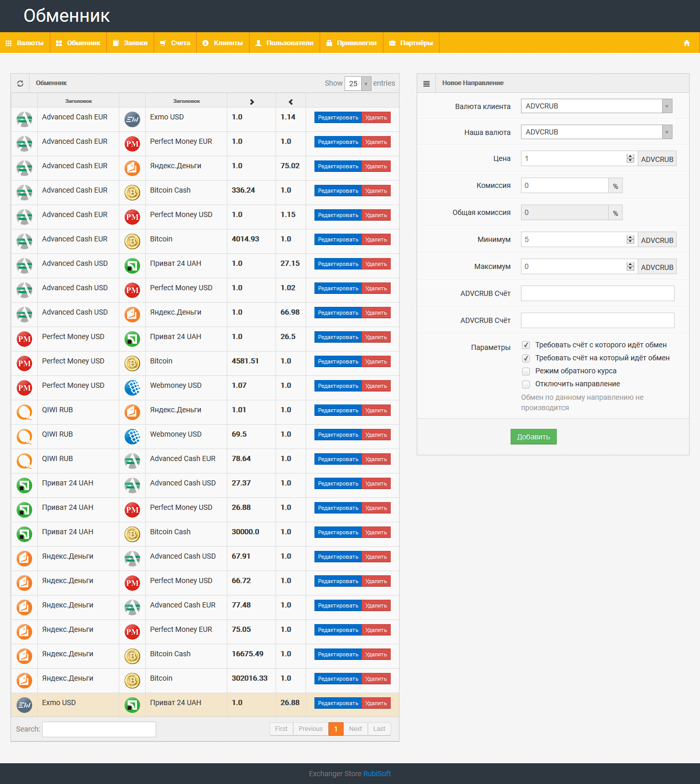Click Advanced Cash icon beside Advanced Cash EUR at 78.64
The height and width of the screenshot is (784, 700).
(132, 461)
